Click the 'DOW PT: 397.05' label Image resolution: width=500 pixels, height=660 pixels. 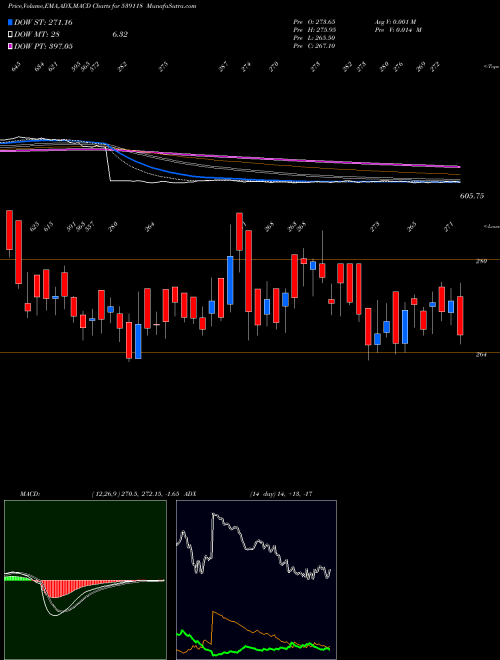click(44, 46)
